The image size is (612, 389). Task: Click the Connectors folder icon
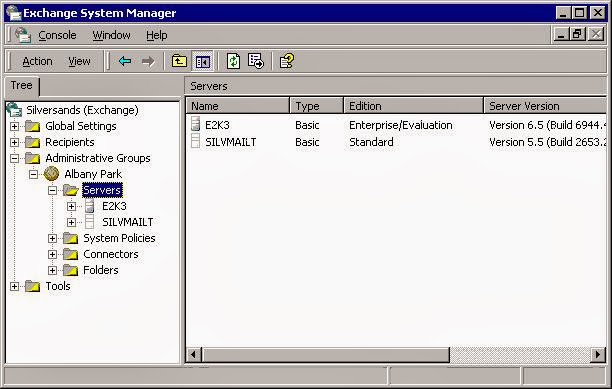71,254
